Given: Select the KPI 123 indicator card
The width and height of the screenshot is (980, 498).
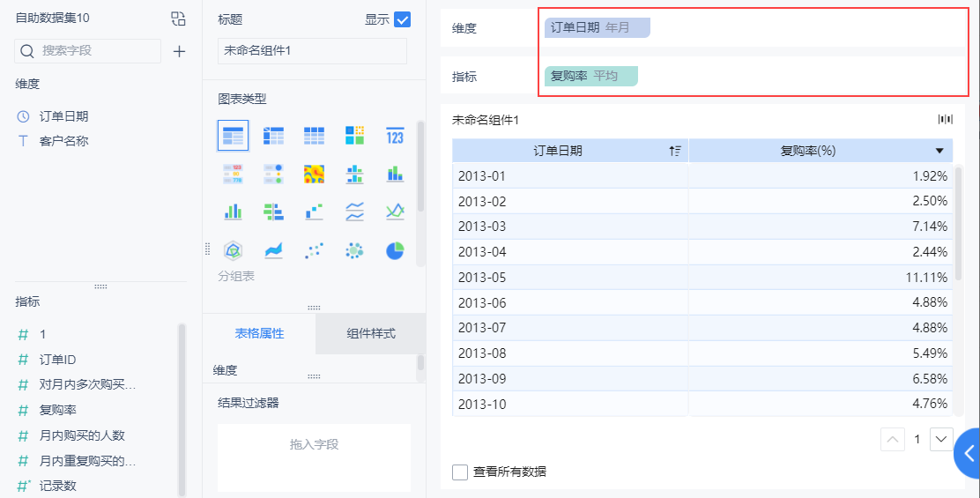Looking at the screenshot, I should 395,136.
